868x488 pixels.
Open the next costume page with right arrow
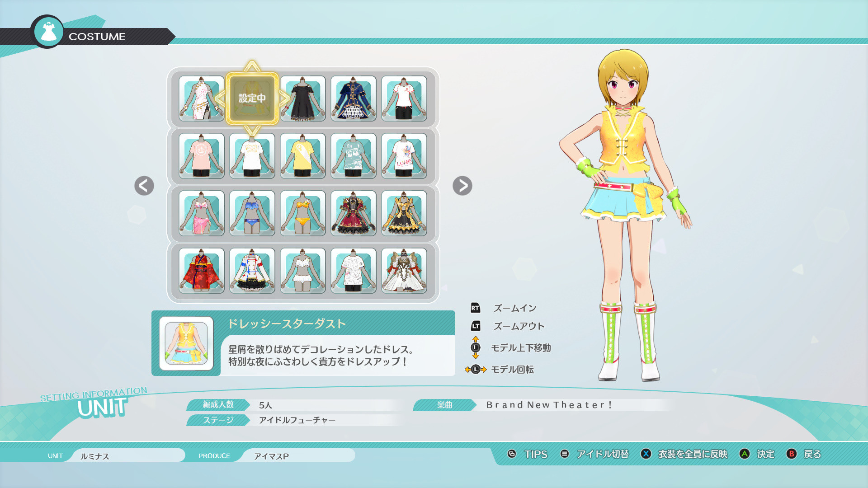pos(462,186)
